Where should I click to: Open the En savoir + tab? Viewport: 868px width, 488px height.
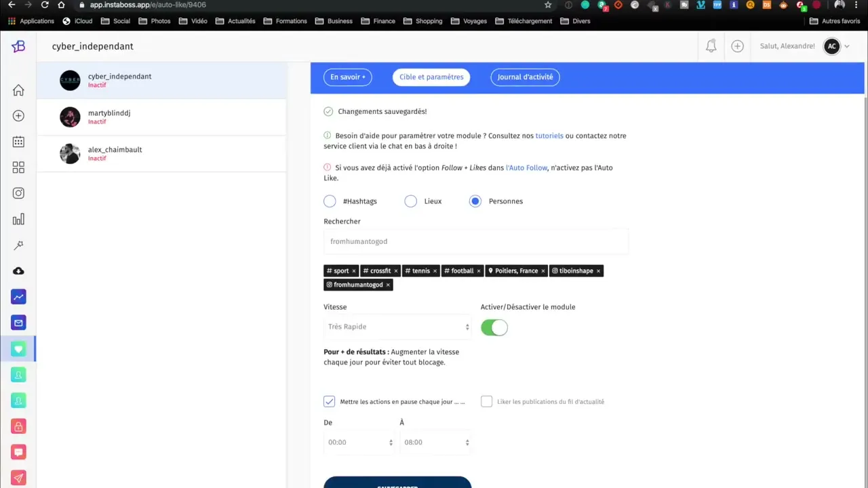pyautogui.click(x=347, y=77)
